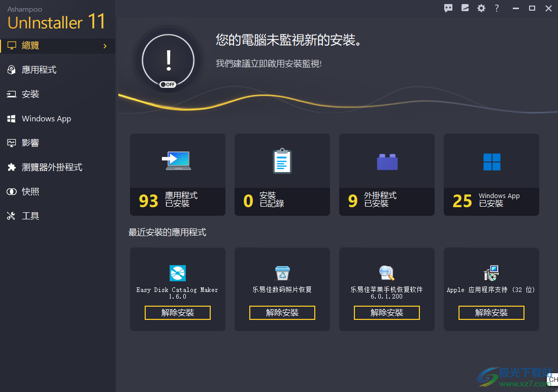The height and width of the screenshot is (392, 558).
Task: Click the text 我們建議立即啟用安裝監視!
Action: (269, 64)
